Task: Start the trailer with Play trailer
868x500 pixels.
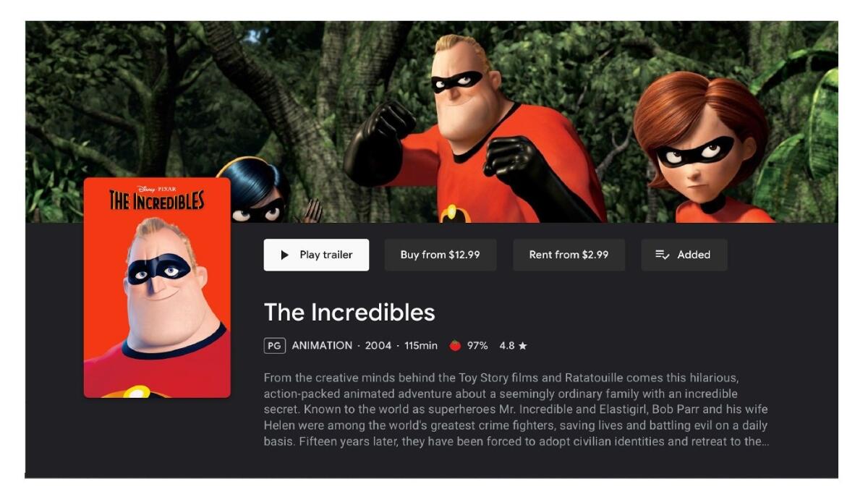Action: click(316, 255)
